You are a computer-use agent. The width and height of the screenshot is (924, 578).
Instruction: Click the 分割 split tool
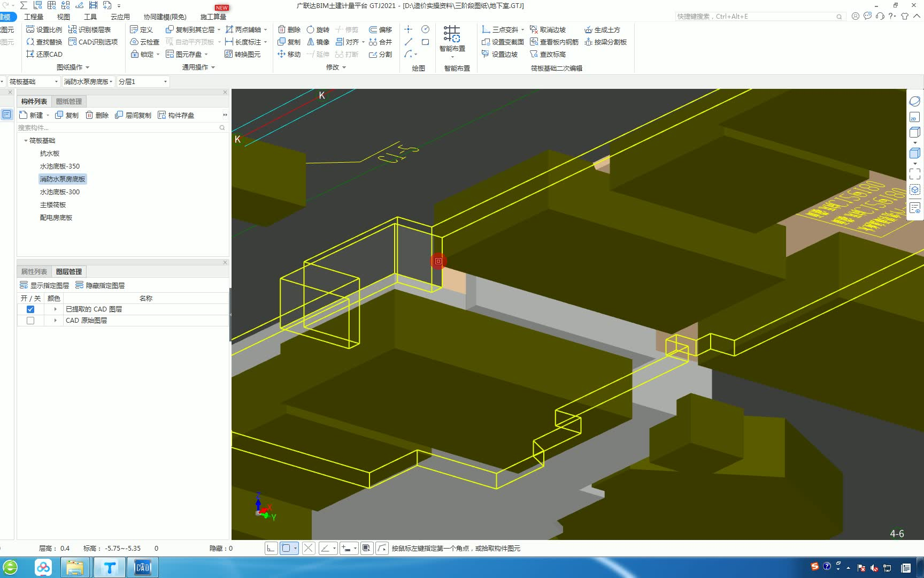(380, 54)
